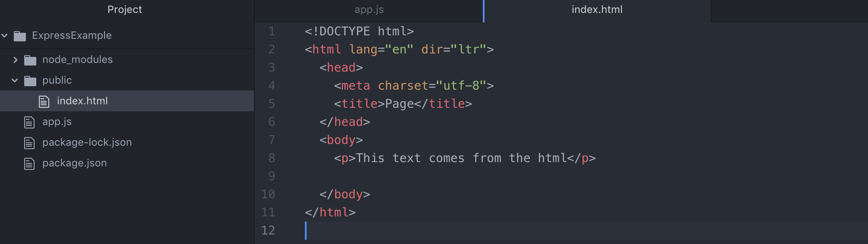The width and height of the screenshot is (868, 244).
Task: Click the app.js file icon
Action: tap(29, 122)
